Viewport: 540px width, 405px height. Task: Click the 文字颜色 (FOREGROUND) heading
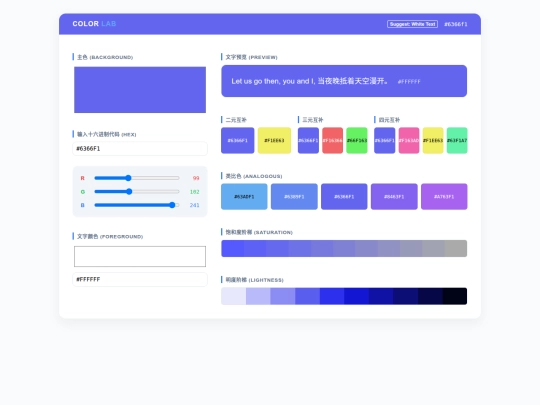[110, 236]
